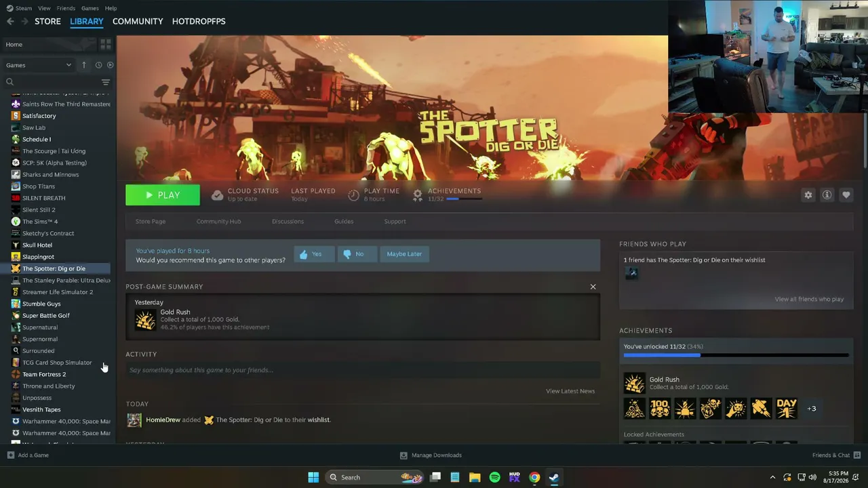Click the rocket achievement icon

(762, 408)
